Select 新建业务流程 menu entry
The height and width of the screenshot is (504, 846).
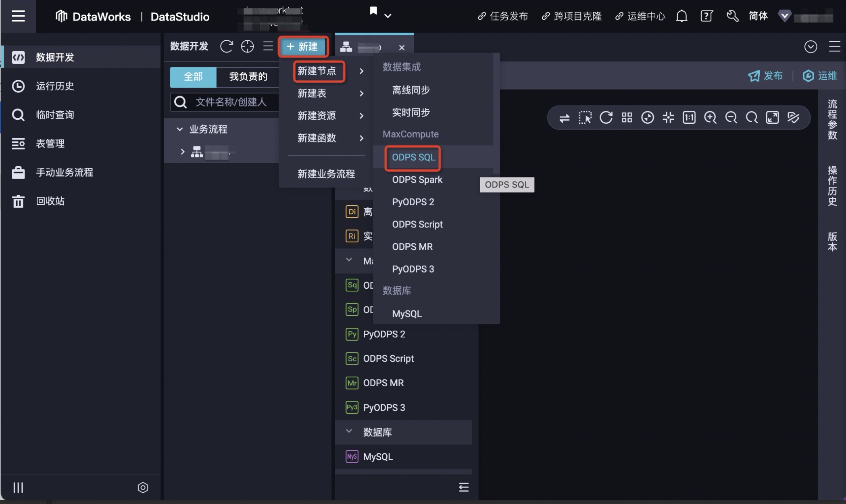pos(326,174)
